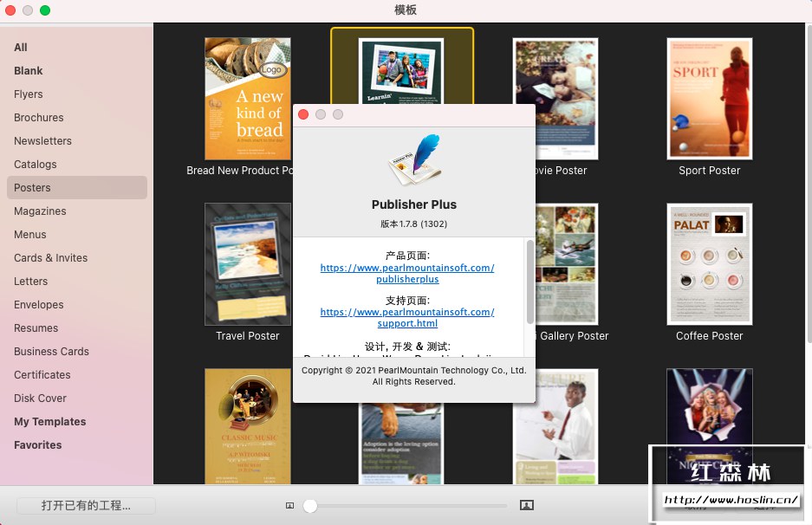
Task: Select the Gallery Poster thumbnail
Action: (x=567, y=264)
